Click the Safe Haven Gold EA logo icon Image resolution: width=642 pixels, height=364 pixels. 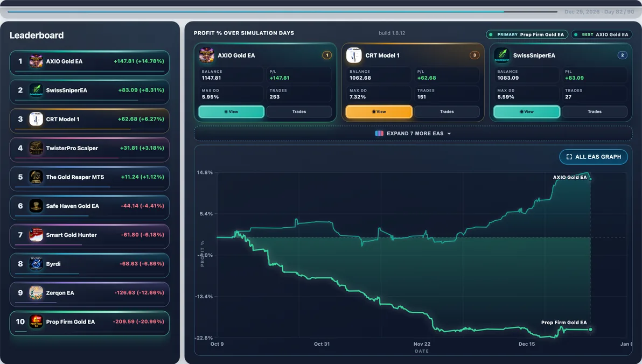tap(36, 206)
